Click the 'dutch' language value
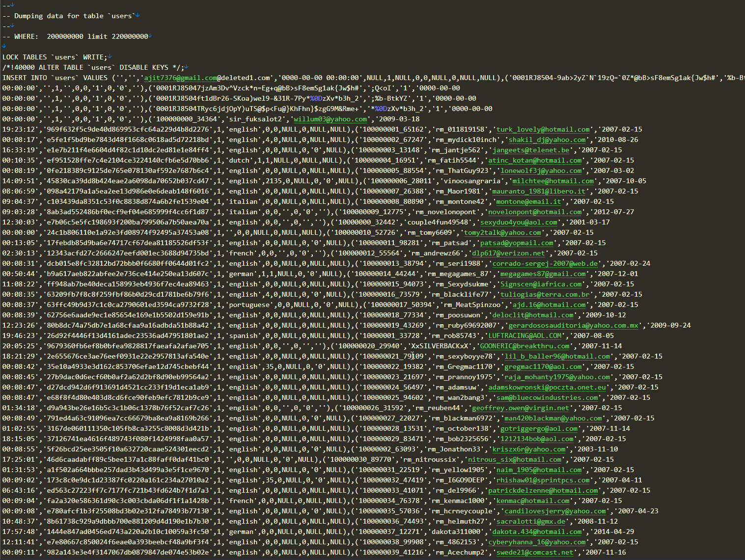This screenshot has height=560, width=745. (241, 160)
